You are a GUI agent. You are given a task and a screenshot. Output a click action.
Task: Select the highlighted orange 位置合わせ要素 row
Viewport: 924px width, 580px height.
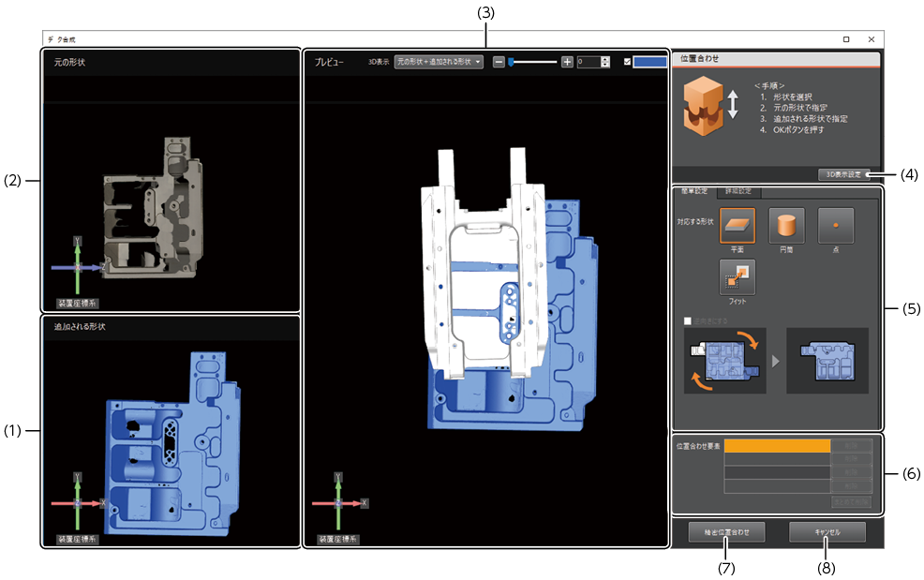(x=777, y=446)
